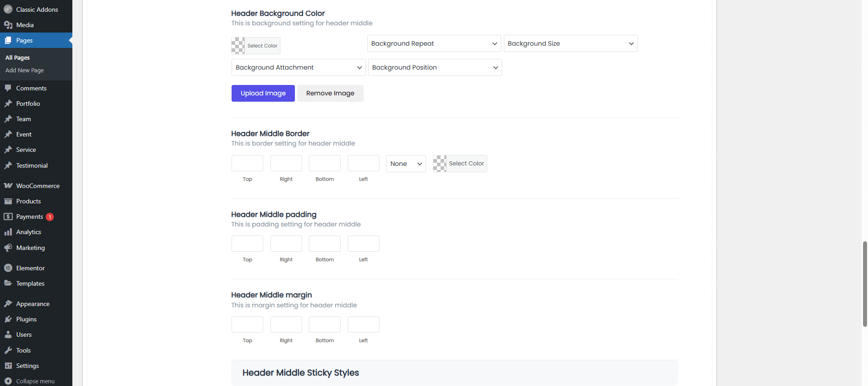Screen dimensions: 868x386
Task: Click the Analytics bar chart icon
Action: (x=8, y=232)
